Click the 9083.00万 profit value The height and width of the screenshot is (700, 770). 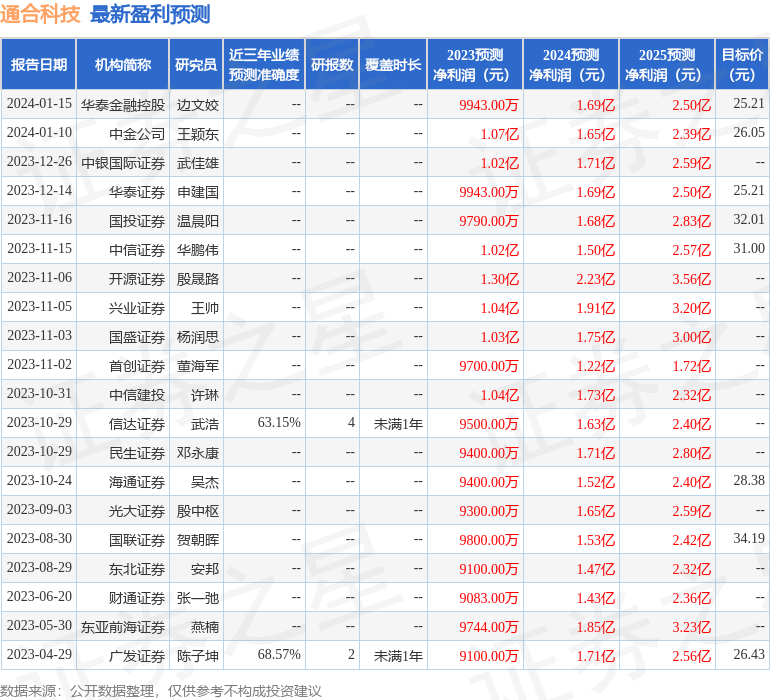489,597
